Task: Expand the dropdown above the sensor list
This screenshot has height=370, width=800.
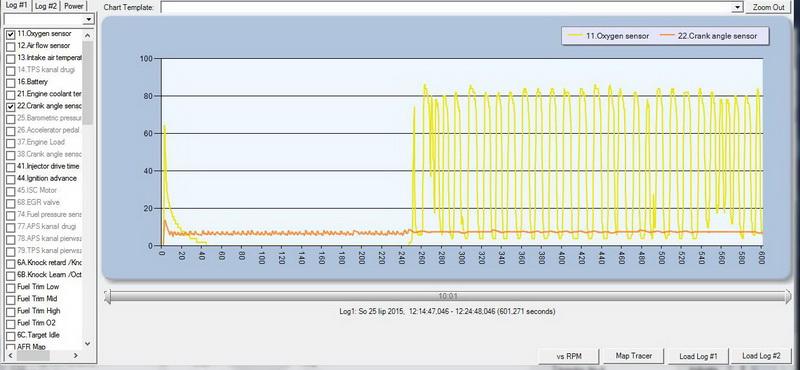Action: coord(89,19)
